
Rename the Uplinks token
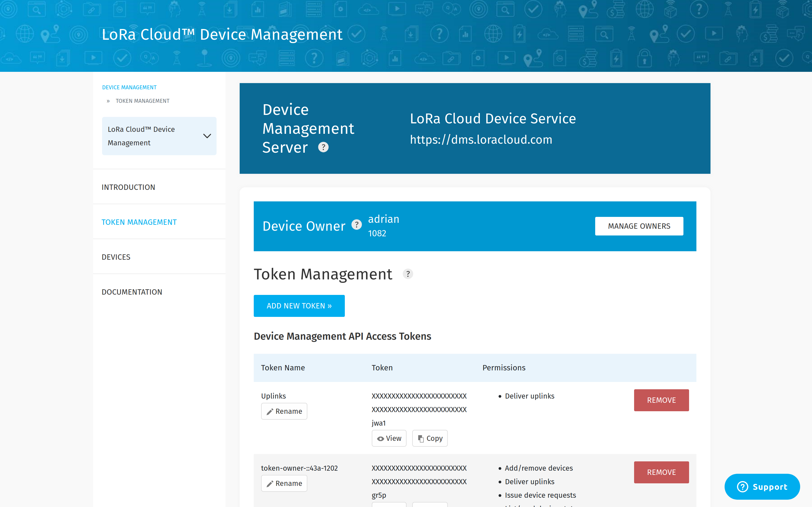pyautogui.click(x=284, y=411)
